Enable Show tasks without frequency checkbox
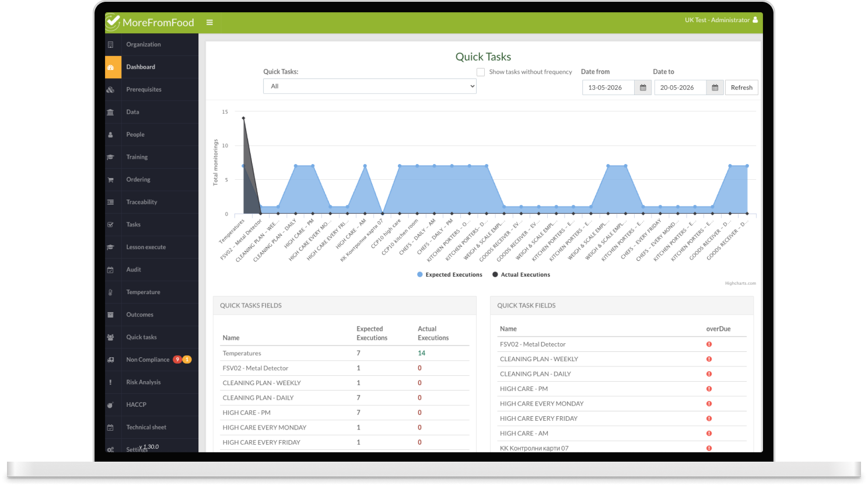This screenshot has width=868, height=485. (x=481, y=72)
